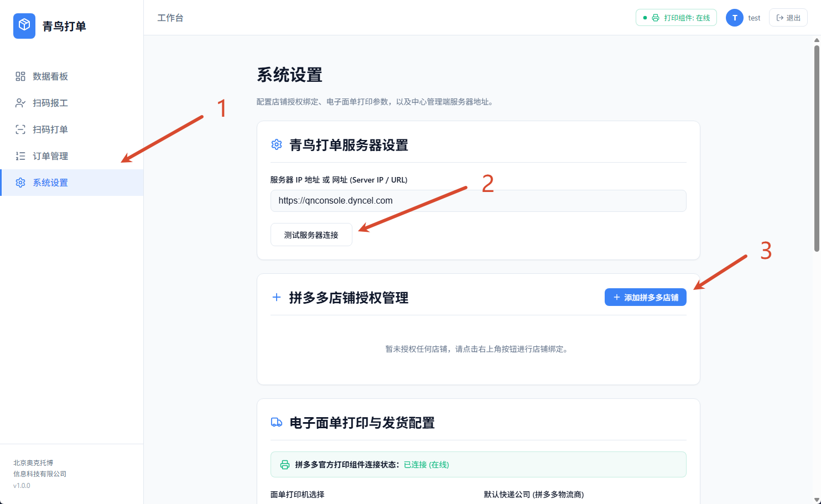Viewport: 821px width, 504px height.
Task: Click the 服务器 IP 地址 或 网址 label
Action: pos(339,180)
